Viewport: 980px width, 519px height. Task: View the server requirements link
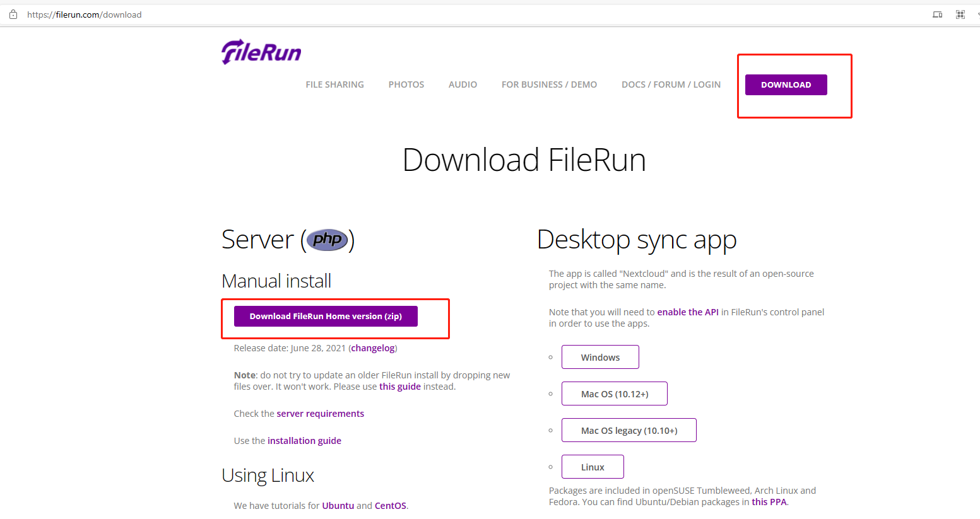(x=320, y=414)
